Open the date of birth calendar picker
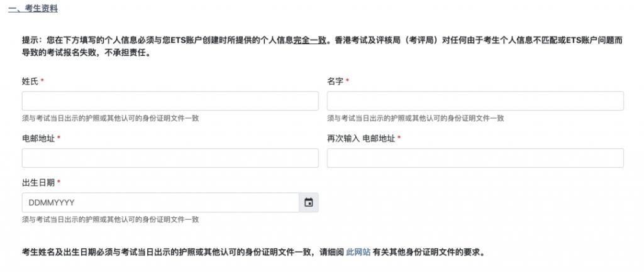 (x=309, y=202)
